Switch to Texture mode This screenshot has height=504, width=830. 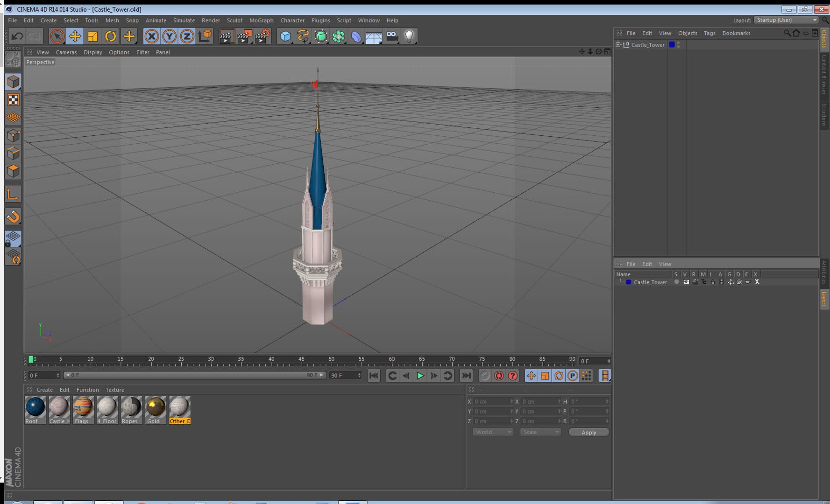[13, 100]
